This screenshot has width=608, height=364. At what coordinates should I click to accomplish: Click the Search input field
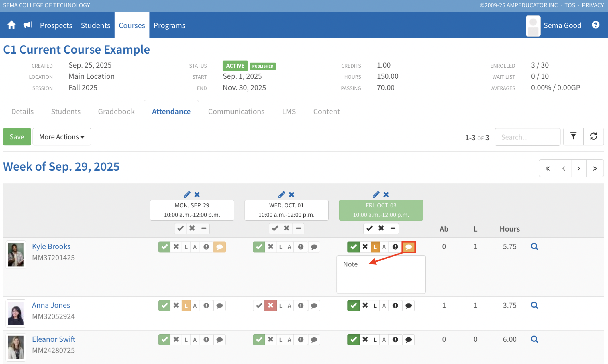(527, 137)
